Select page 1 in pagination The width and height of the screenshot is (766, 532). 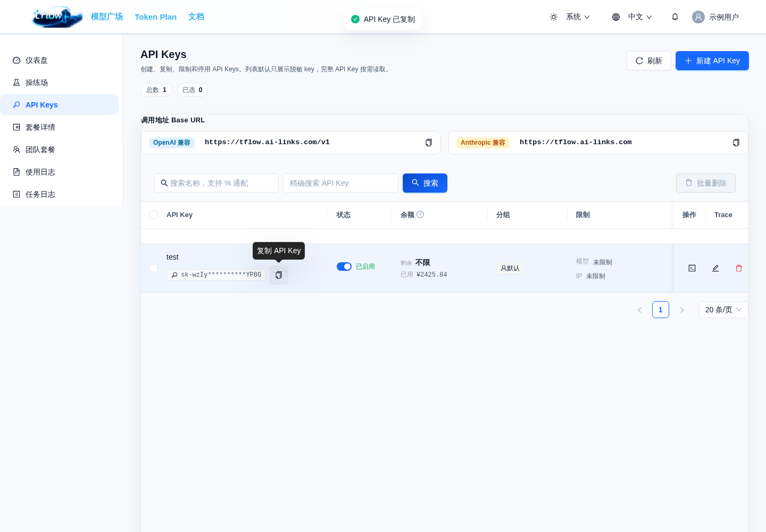tap(661, 310)
